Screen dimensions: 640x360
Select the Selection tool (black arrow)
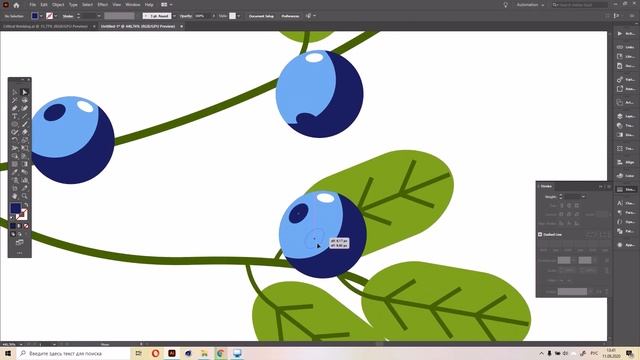coord(14,92)
